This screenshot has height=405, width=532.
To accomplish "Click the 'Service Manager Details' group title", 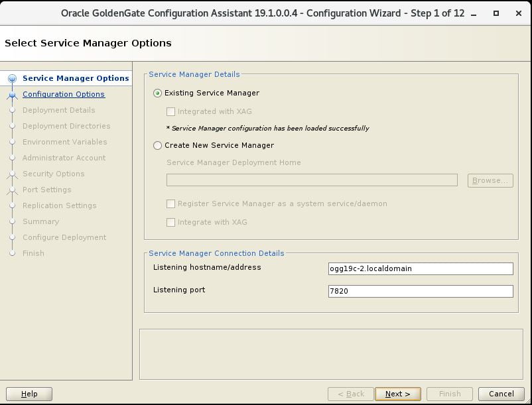I will (194, 74).
